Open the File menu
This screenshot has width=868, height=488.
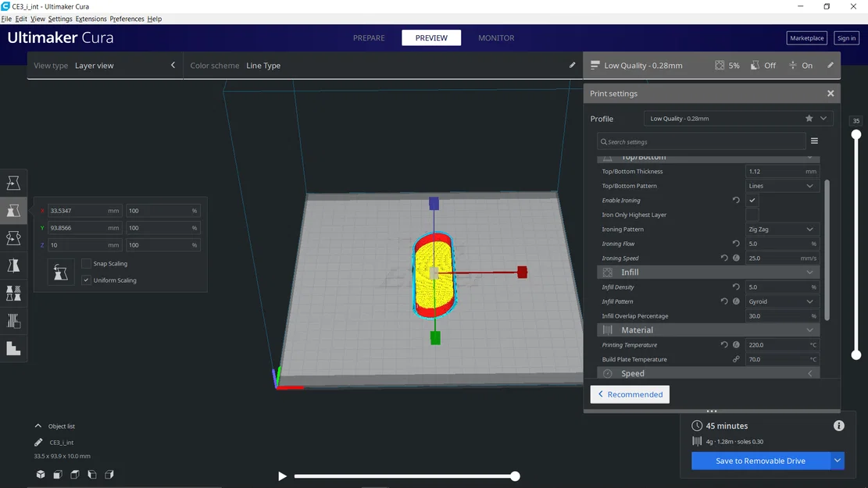6,19
